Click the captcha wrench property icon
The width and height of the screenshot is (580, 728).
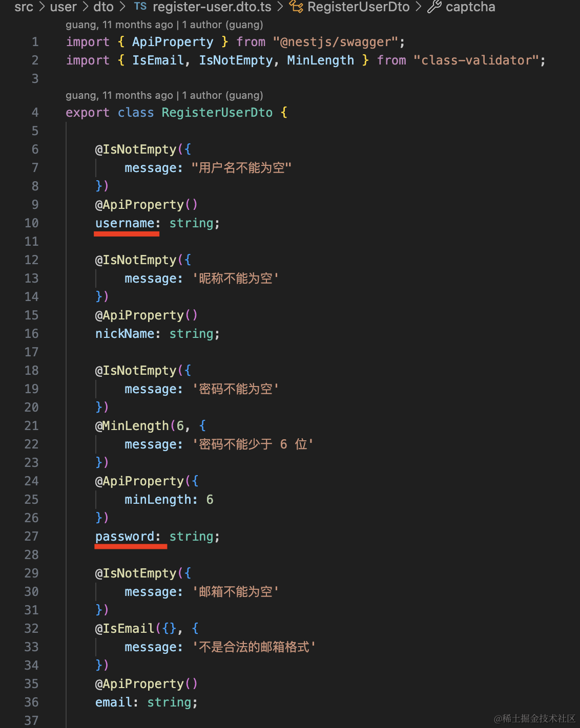pos(434,7)
